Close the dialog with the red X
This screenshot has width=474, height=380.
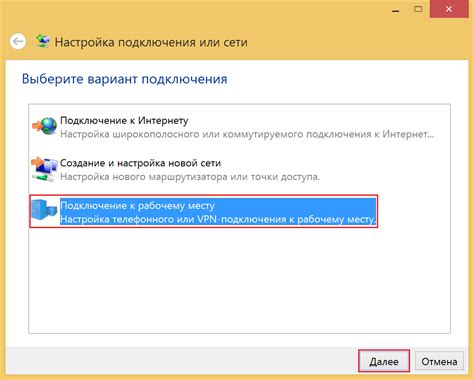pos(449,9)
